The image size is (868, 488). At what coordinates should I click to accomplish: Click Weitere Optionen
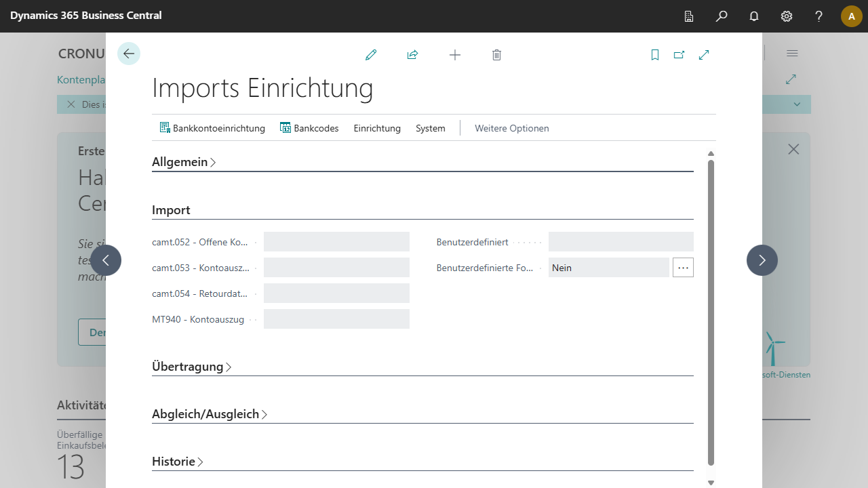(x=511, y=128)
